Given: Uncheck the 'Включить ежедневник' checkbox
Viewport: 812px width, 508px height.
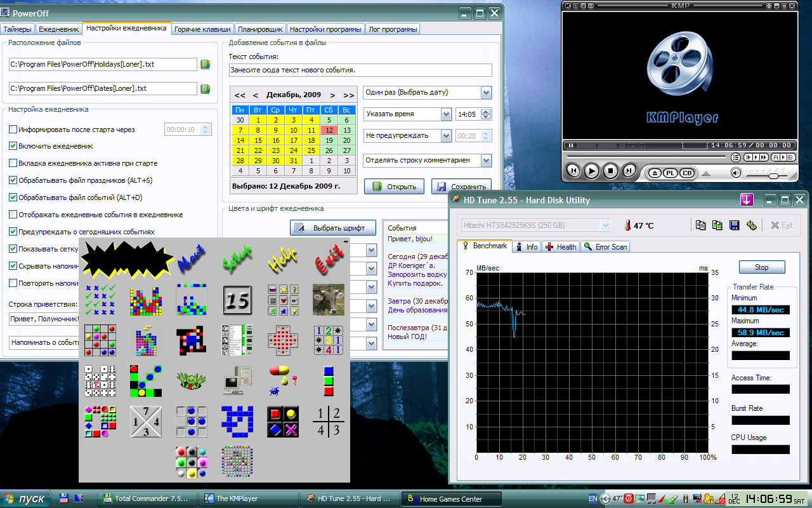Looking at the screenshot, I should point(13,146).
